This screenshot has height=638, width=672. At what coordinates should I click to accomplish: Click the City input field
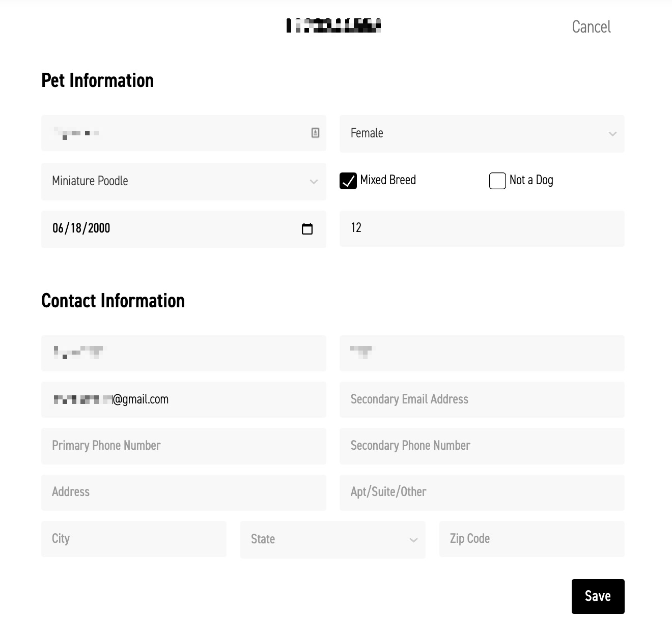click(134, 539)
